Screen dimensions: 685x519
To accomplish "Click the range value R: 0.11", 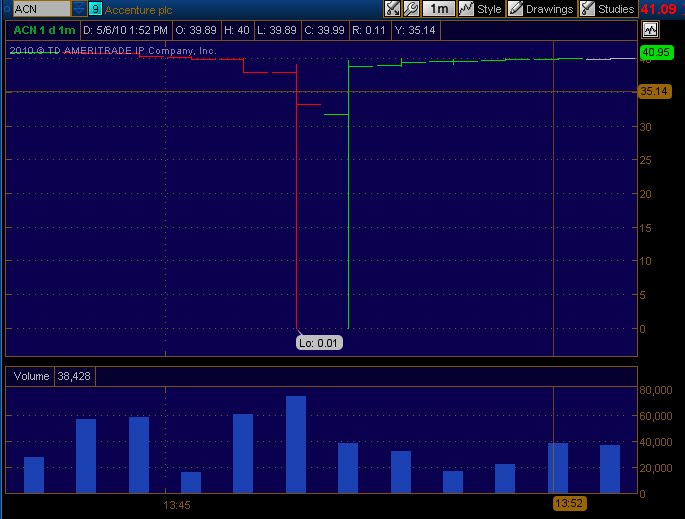I will pyautogui.click(x=369, y=30).
